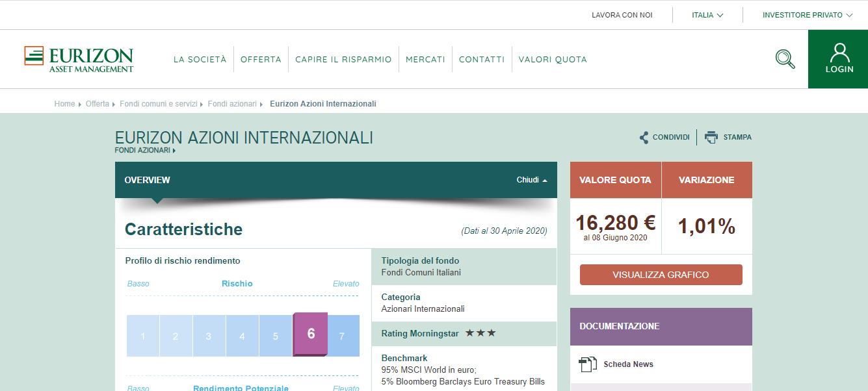868x391 pixels.
Task: Click the Condividi share icon
Action: point(644,137)
